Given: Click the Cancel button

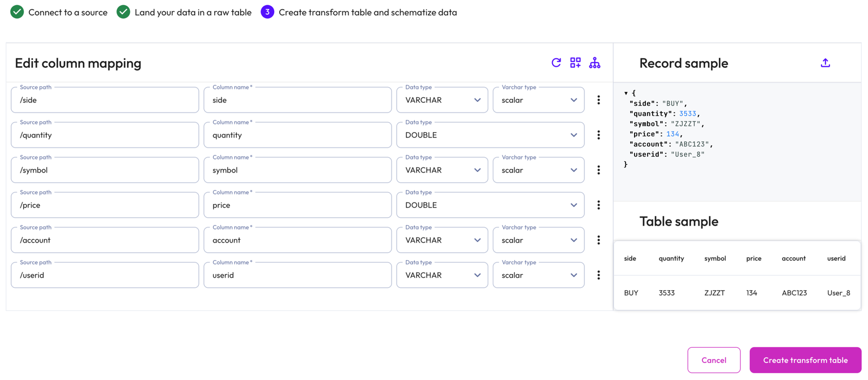Looking at the screenshot, I should 714,360.
